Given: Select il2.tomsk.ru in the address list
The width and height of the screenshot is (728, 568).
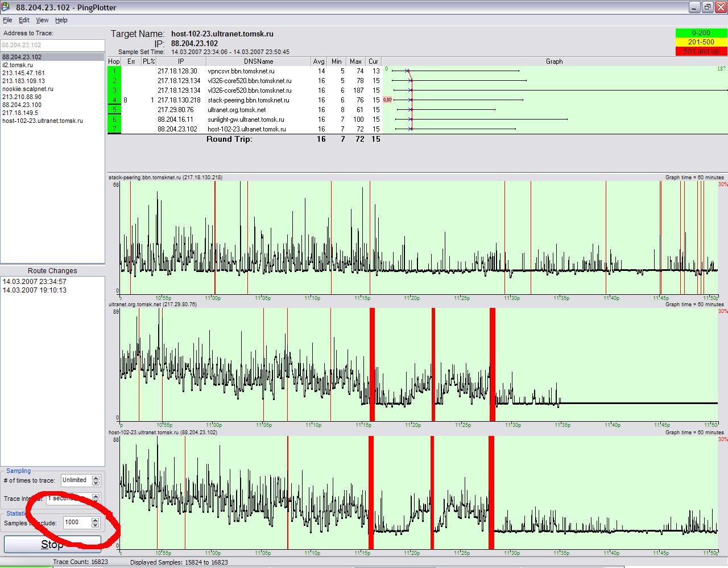Looking at the screenshot, I should 17,65.
